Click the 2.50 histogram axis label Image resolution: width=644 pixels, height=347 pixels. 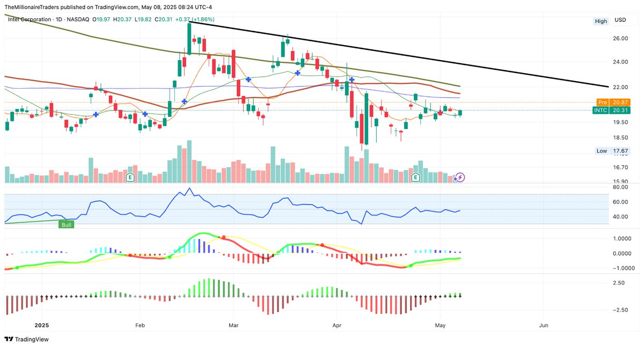tap(619, 283)
